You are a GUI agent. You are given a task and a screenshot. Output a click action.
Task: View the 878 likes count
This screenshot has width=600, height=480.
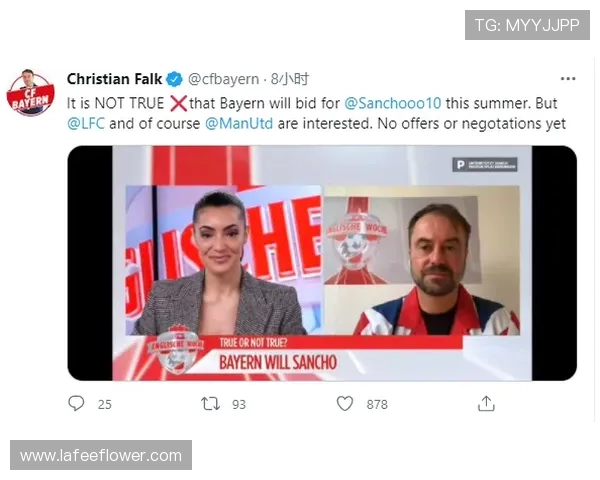coord(377,405)
